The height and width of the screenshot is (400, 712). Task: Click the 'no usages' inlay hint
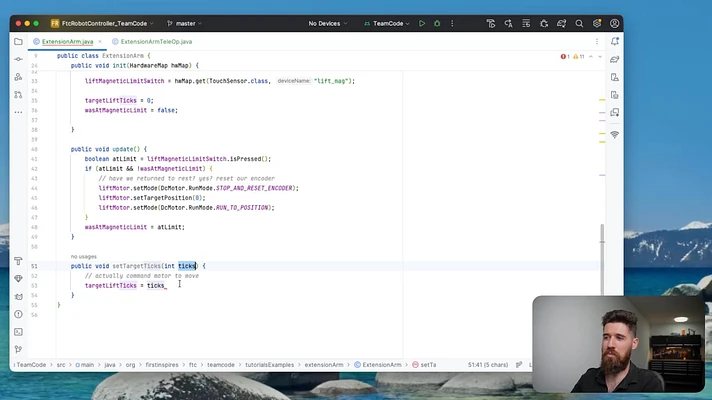click(x=84, y=257)
